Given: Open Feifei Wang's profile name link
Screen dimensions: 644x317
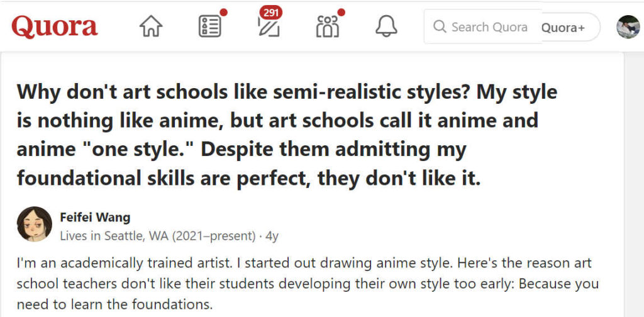Looking at the screenshot, I should 95,218.
